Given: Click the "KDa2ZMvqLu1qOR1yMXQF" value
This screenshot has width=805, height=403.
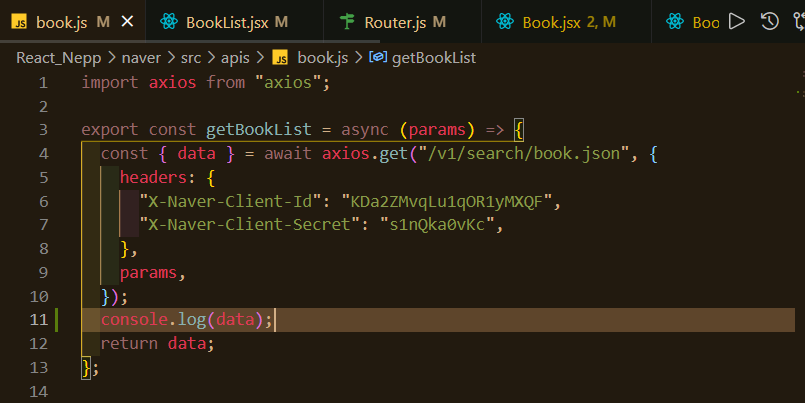Looking at the screenshot, I should (446, 201).
